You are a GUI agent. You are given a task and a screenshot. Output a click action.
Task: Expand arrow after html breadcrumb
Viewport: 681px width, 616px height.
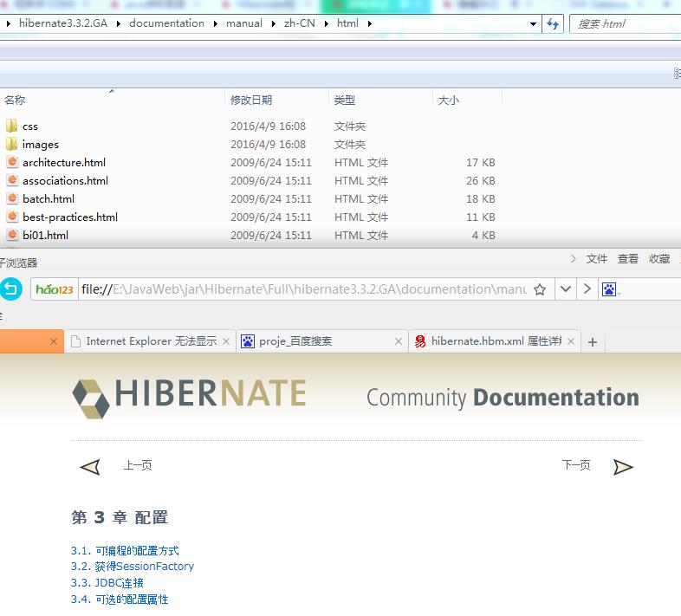[x=370, y=23]
